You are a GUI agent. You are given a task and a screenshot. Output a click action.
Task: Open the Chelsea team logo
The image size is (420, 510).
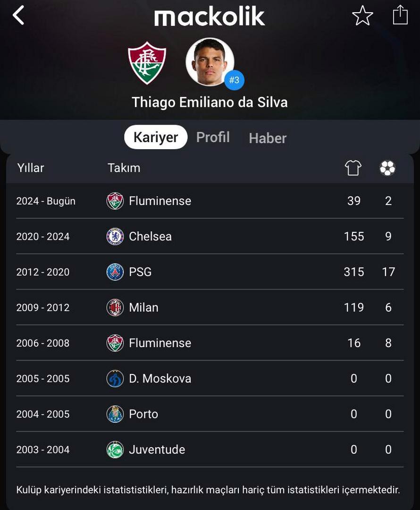click(x=115, y=237)
